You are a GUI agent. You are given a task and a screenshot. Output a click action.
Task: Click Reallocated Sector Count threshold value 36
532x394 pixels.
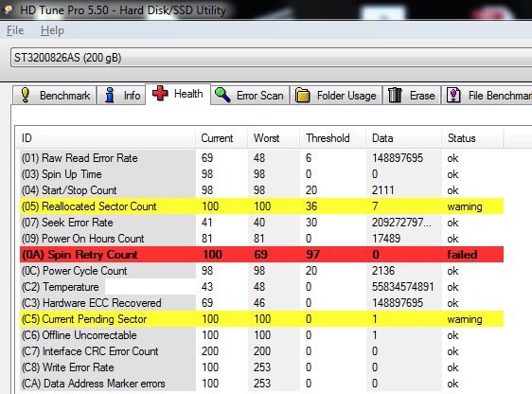point(311,206)
